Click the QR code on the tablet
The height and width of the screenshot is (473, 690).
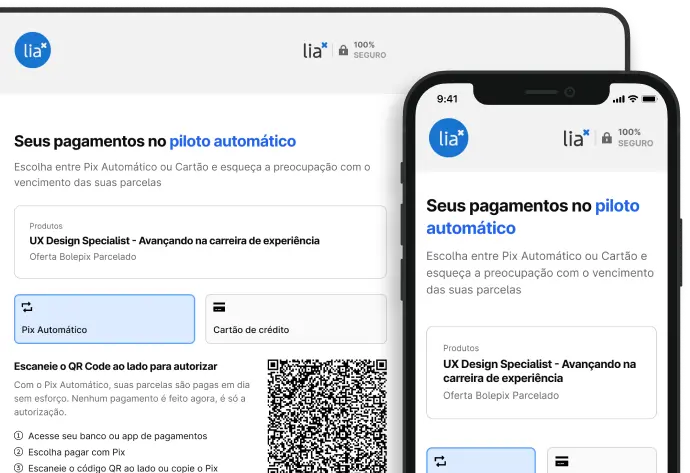point(327,416)
